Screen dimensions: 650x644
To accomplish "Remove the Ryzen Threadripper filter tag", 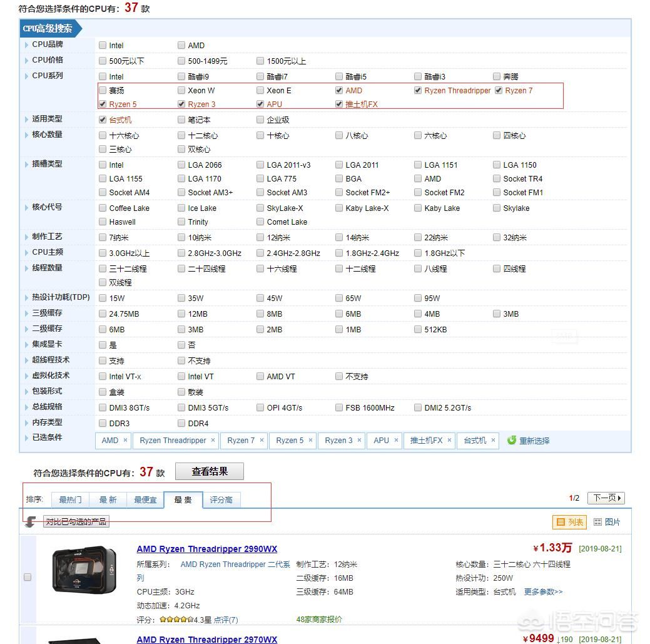I will (213, 440).
